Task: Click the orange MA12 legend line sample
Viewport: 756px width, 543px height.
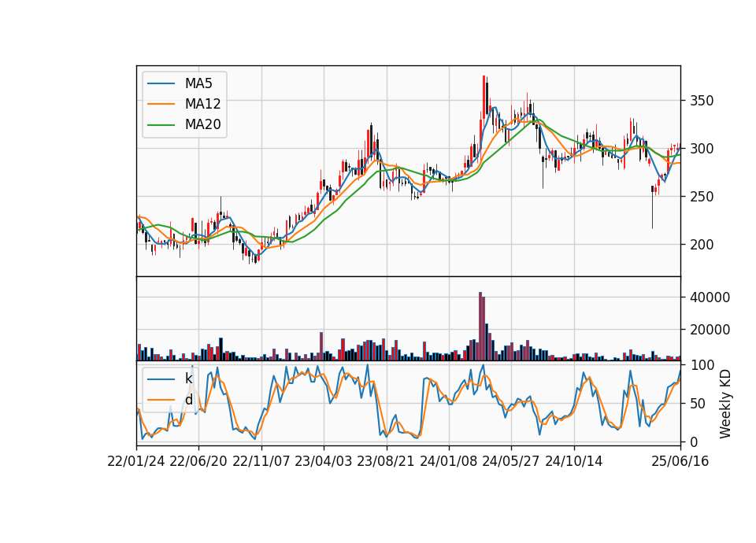Action: click(x=161, y=104)
